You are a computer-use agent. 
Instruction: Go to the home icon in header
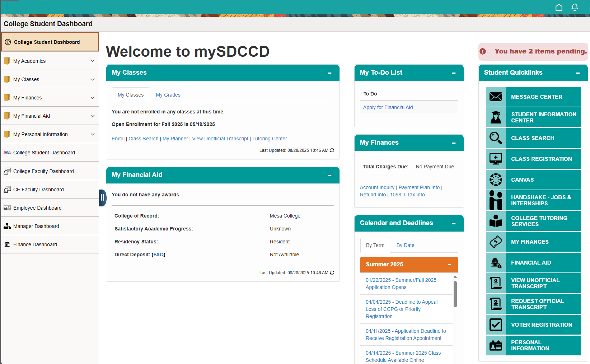tap(559, 8)
